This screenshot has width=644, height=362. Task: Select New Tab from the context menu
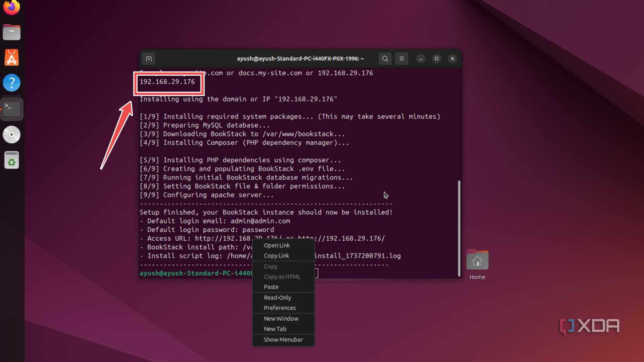click(275, 329)
